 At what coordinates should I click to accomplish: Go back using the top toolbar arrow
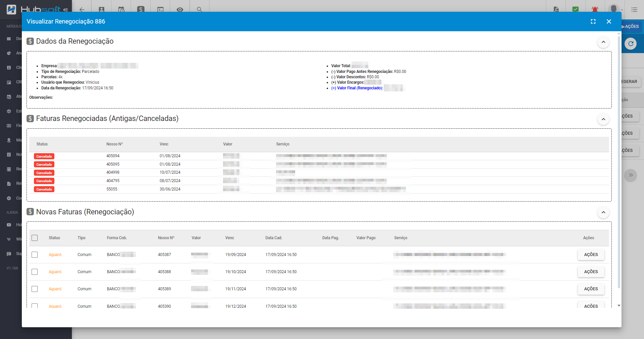[82, 10]
